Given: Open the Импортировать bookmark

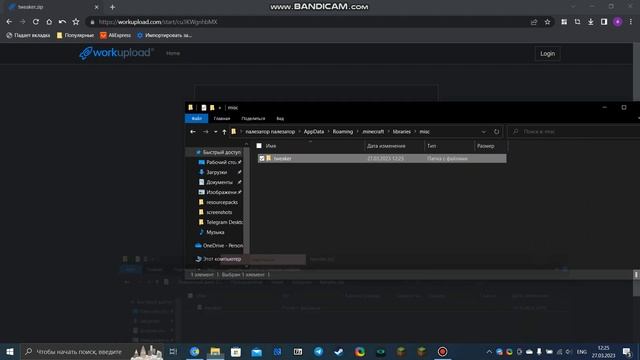Looking at the screenshot, I should [x=164, y=36].
